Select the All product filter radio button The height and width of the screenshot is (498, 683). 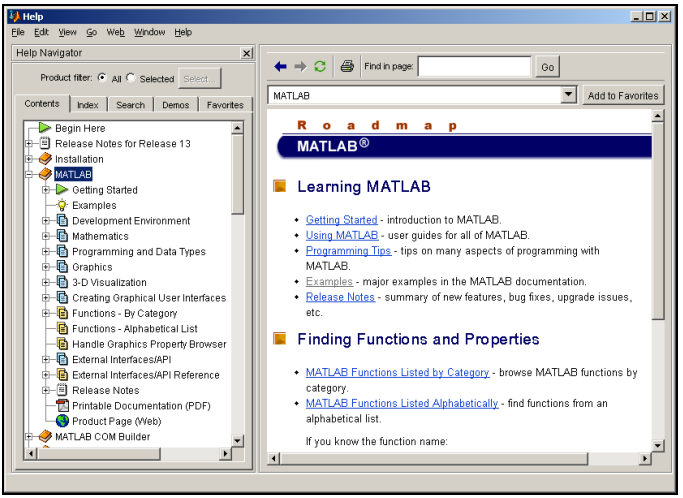102,78
